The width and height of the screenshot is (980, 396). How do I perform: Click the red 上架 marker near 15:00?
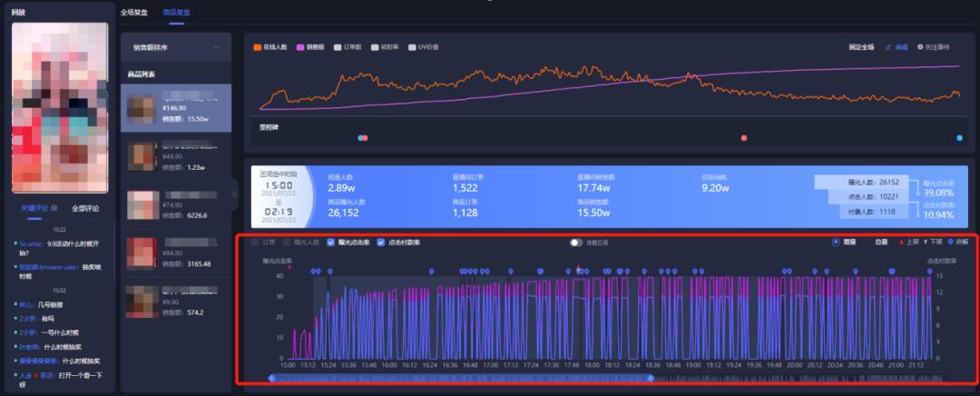[289, 267]
